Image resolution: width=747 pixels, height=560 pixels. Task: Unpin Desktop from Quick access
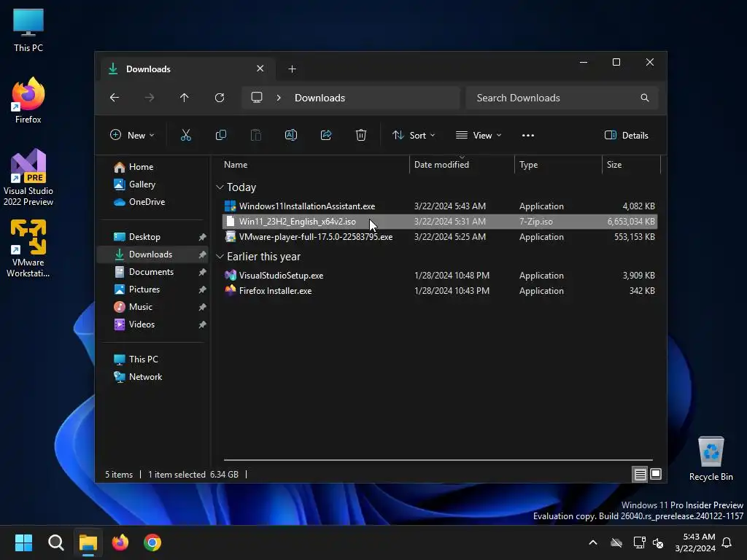coord(203,237)
